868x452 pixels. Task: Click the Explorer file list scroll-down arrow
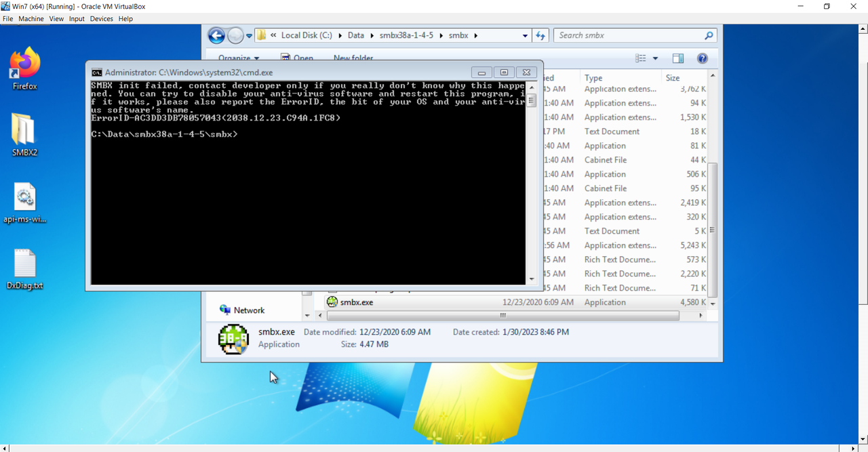(x=712, y=303)
